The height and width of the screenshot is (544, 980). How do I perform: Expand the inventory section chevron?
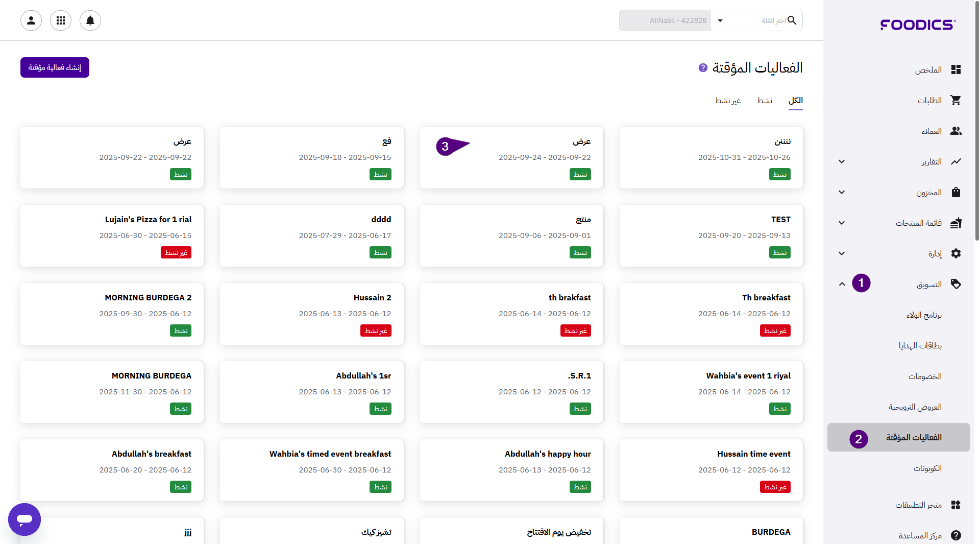click(x=842, y=193)
